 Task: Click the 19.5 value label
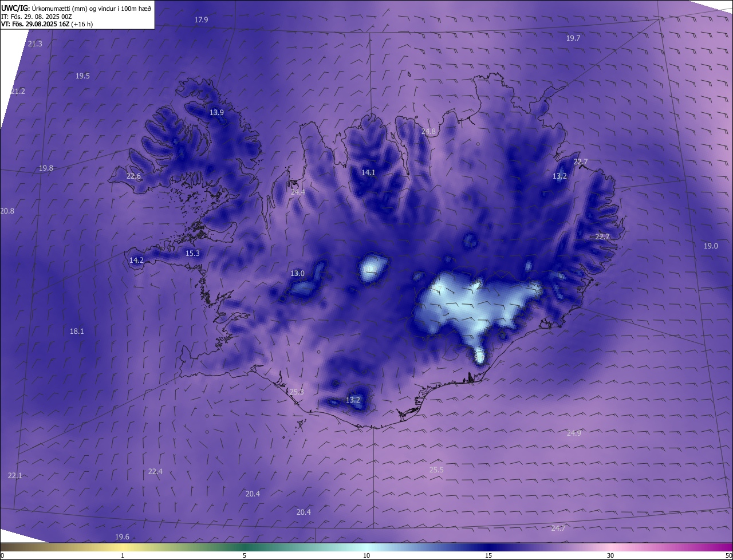click(x=82, y=76)
